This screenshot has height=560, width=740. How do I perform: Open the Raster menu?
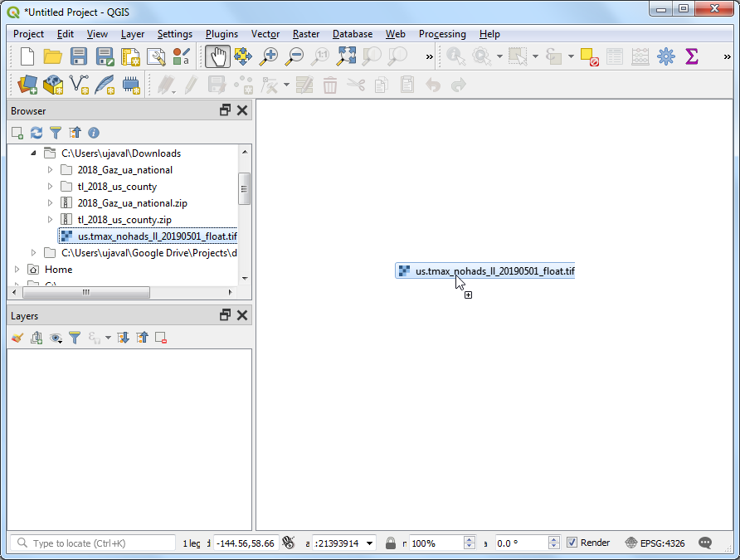[x=306, y=34]
